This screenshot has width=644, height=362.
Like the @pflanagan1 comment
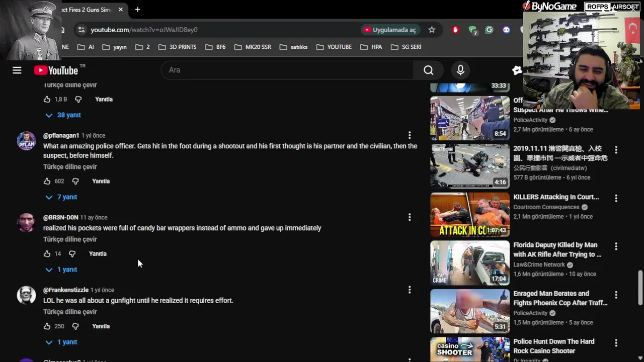click(47, 181)
